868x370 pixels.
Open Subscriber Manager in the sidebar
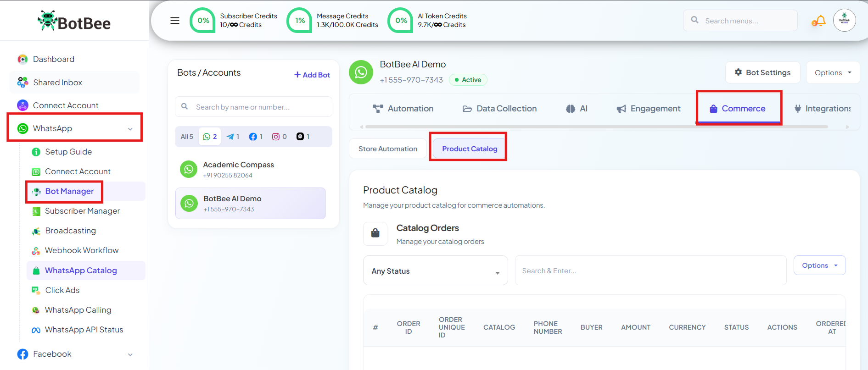click(82, 211)
